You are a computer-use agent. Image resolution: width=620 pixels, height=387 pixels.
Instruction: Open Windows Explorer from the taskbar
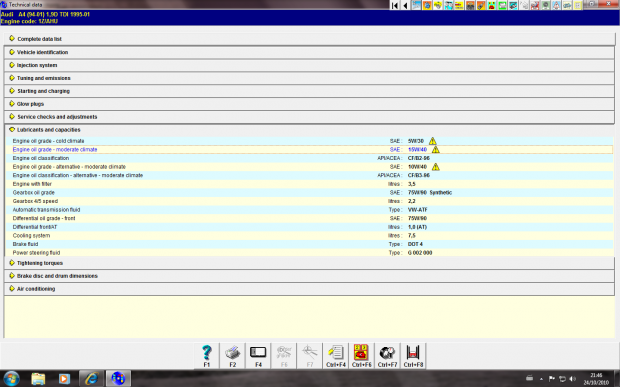[x=38, y=379]
